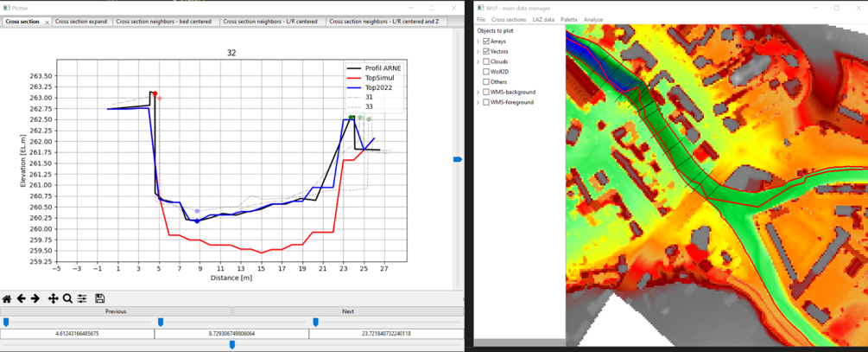868x352 pixels.
Task: Expand the Arrays tree node
Action: click(x=478, y=42)
